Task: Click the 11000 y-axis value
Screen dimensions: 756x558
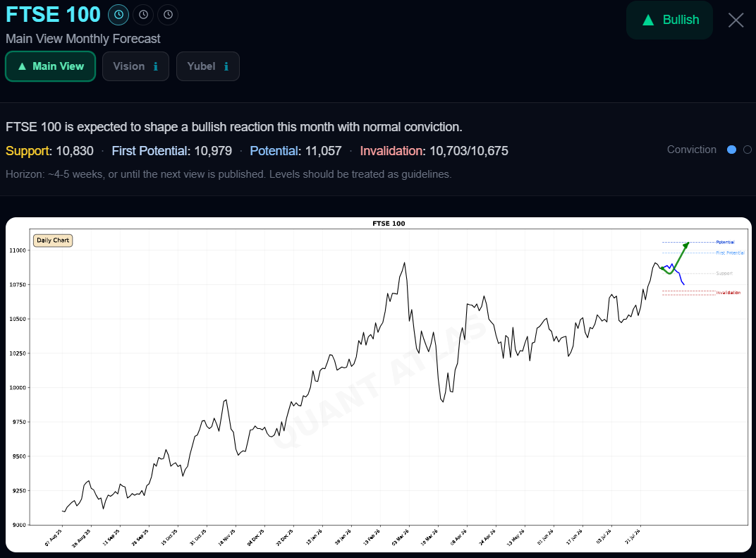Action: pos(18,250)
